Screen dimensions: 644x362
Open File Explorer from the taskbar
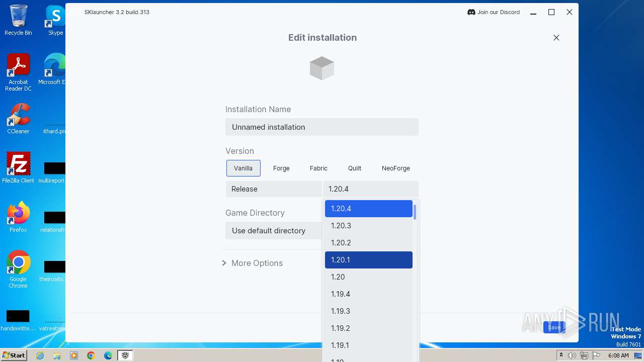(57, 355)
